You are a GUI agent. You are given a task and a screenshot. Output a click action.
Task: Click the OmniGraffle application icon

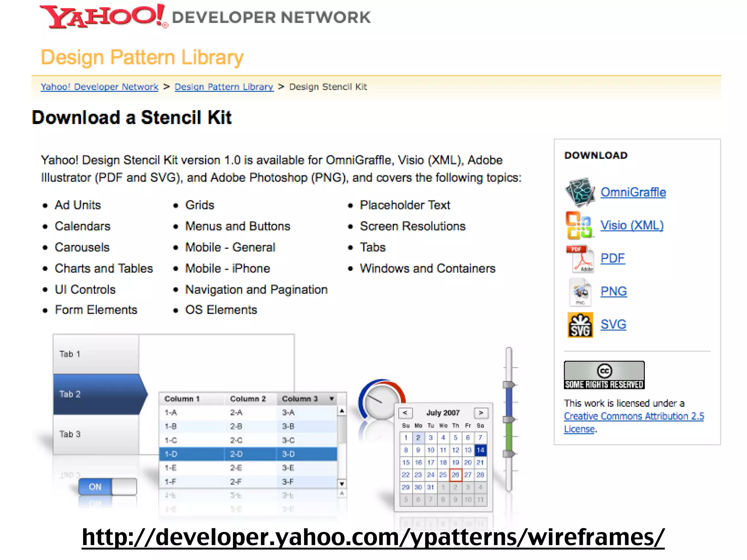coord(580,192)
